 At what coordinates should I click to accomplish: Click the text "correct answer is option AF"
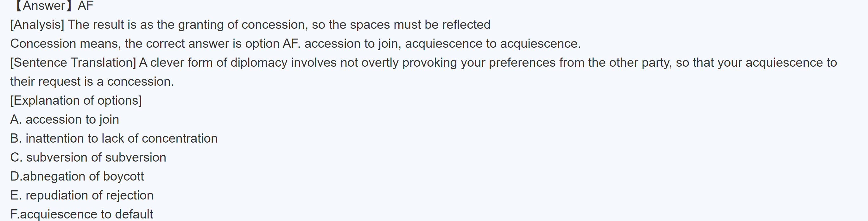tap(222, 44)
